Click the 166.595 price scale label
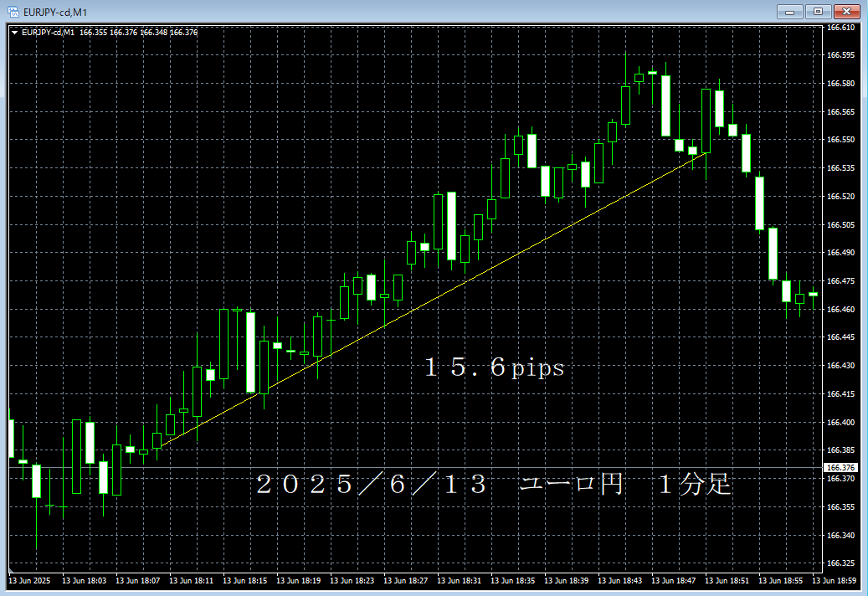 840,54
